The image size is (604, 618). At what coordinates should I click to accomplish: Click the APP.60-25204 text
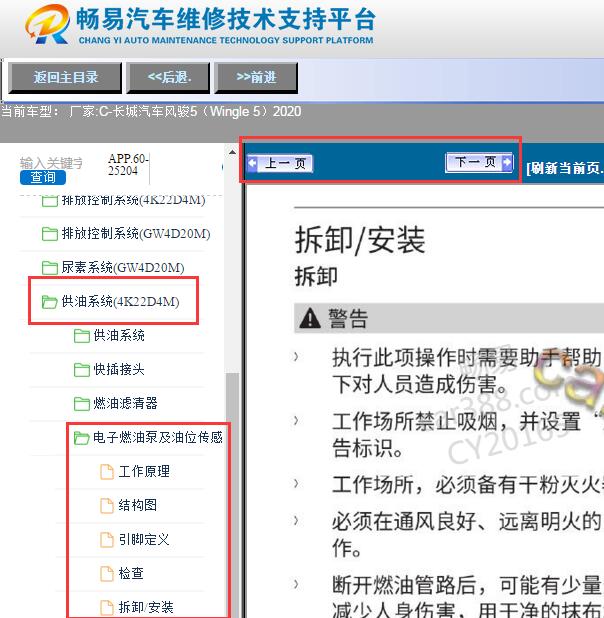(128, 165)
